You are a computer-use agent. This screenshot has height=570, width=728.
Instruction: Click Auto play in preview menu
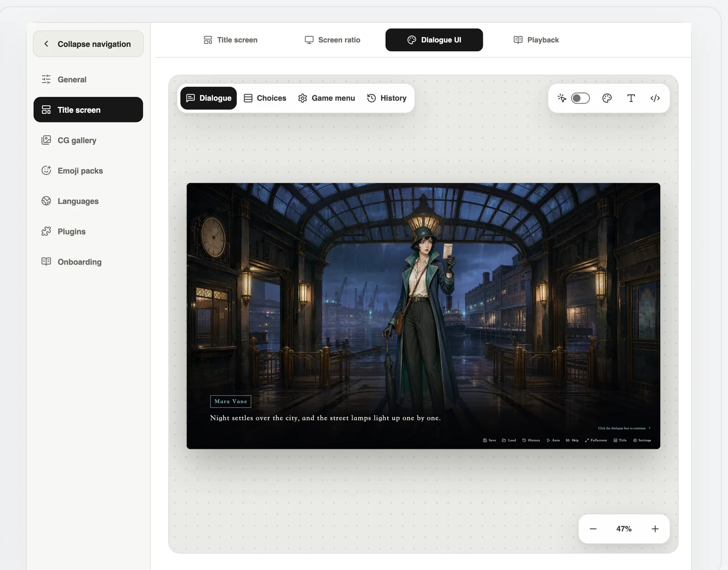tap(553, 440)
